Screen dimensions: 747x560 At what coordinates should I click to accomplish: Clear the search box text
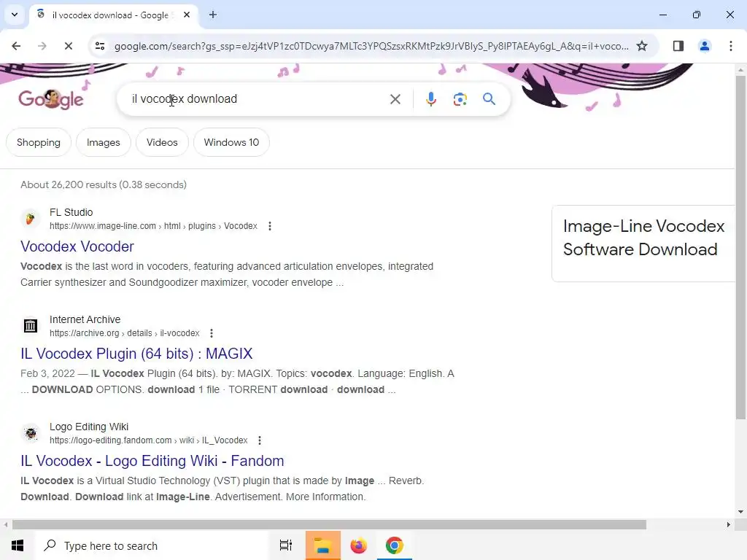pos(395,99)
